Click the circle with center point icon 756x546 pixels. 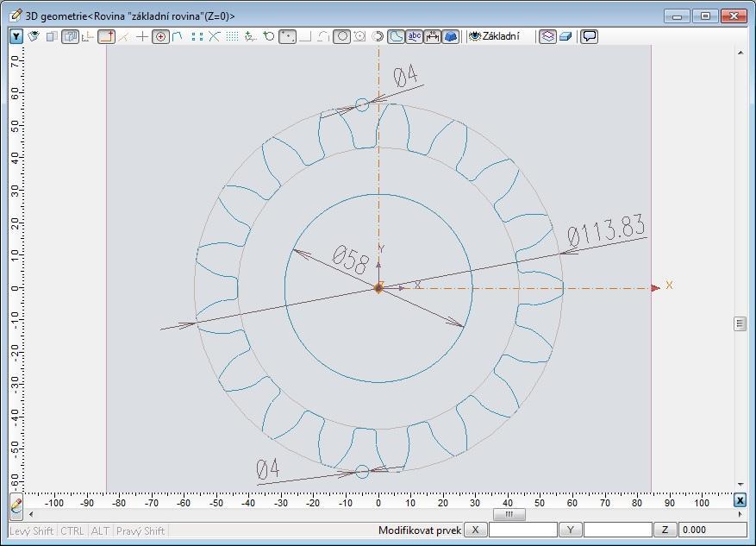point(359,36)
